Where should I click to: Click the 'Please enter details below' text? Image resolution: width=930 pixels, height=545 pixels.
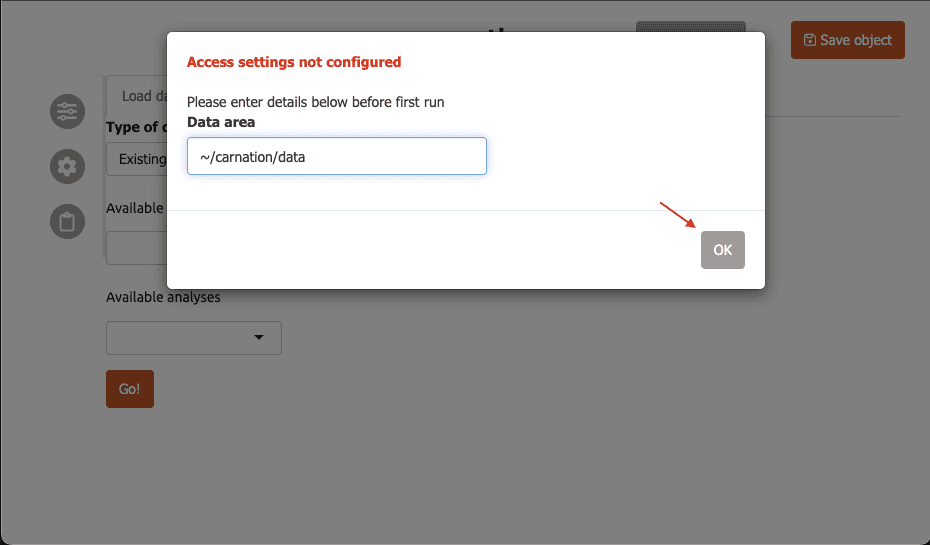pos(315,102)
